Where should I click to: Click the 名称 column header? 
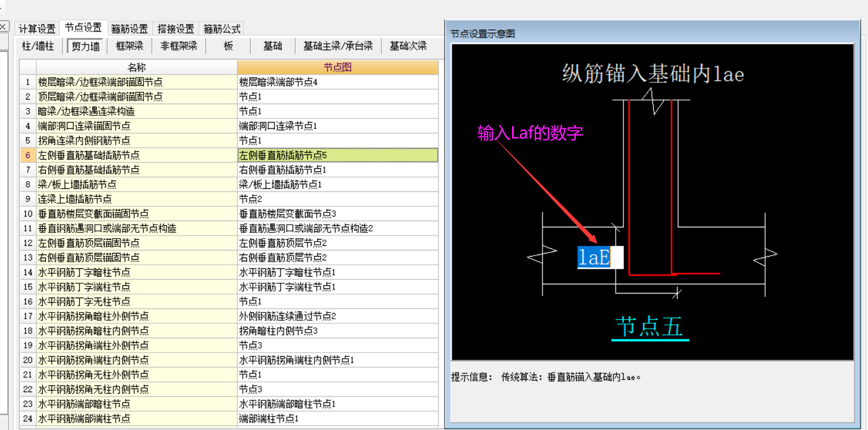[x=137, y=67]
